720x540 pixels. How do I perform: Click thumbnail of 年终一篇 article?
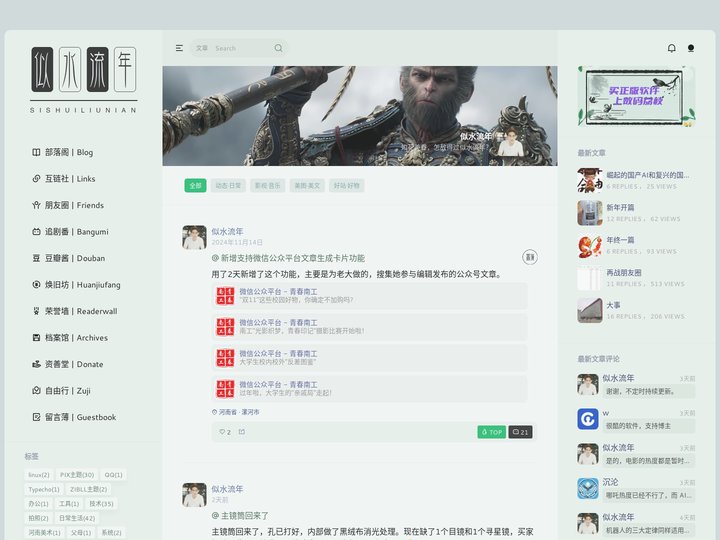[x=590, y=245]
